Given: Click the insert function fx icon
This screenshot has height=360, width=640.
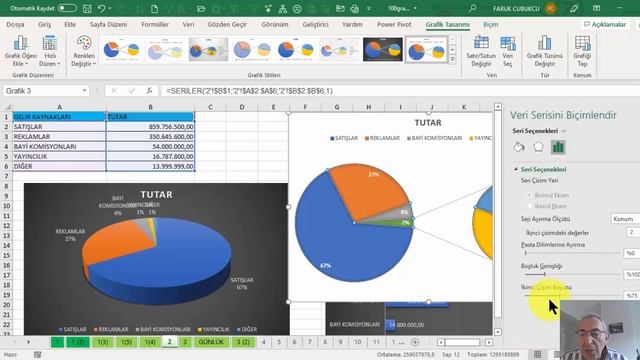Looking at the screenshot, I should [149, 91].
